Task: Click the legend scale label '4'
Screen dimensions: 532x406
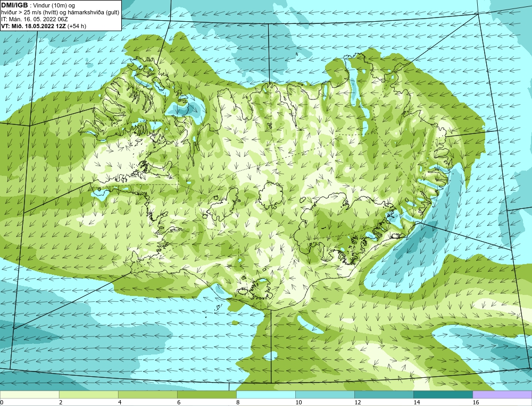Action: click(120, 402)
